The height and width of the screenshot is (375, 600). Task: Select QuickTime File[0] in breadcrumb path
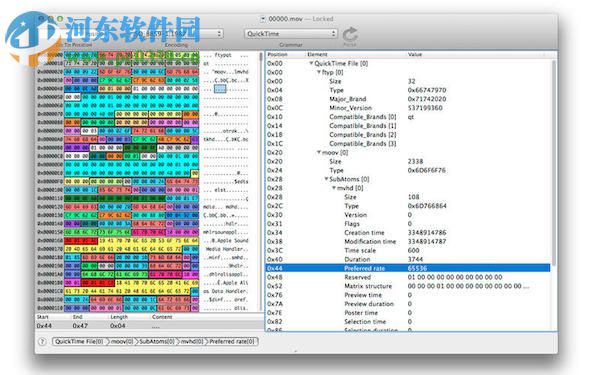(80, 341)
